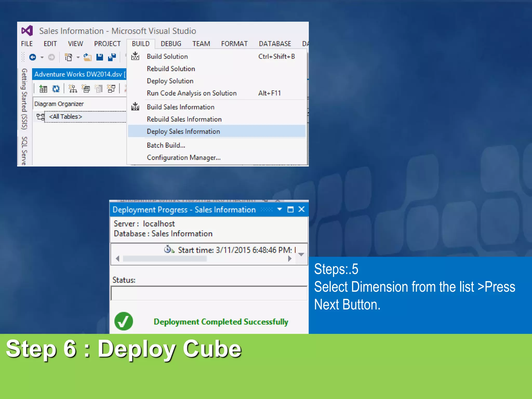Click the Add/Remove Tables icon
The width and height of the screenshot is (532, 399).
click(43, 89)
